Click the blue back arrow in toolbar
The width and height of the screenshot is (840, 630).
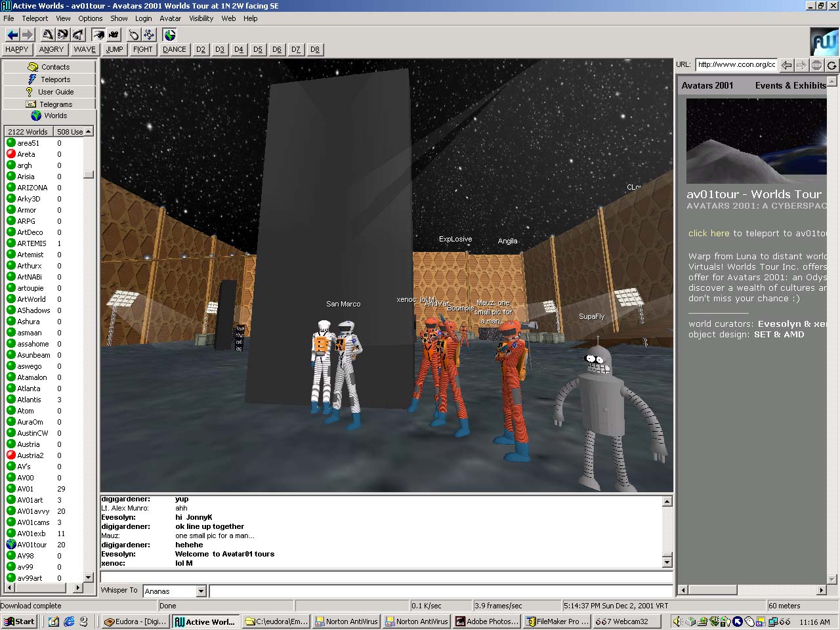coord(12,35)
